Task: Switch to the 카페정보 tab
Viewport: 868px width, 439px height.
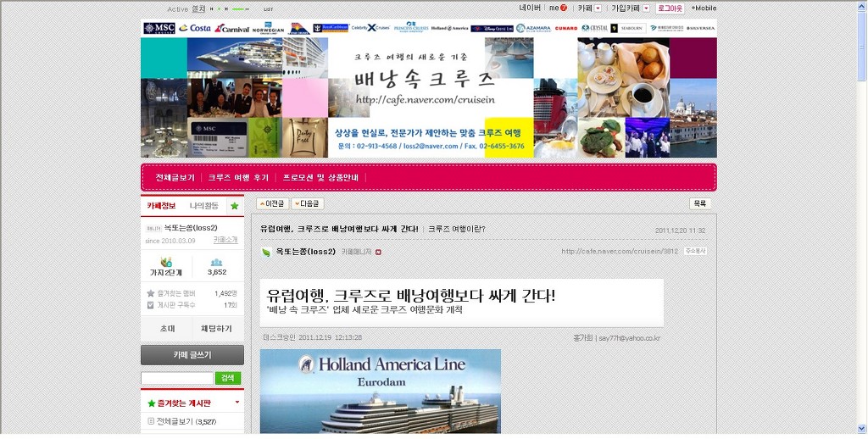Action: [162, 206]
